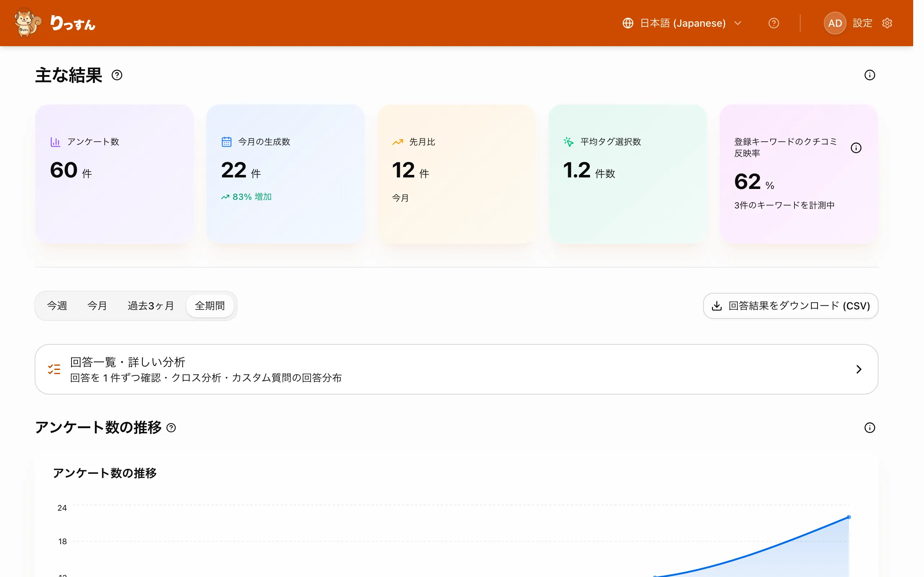Image resolution: width=924 pixels, height=577 pixels.
Task: Click the 設定 text link
Action: [862, 23]
